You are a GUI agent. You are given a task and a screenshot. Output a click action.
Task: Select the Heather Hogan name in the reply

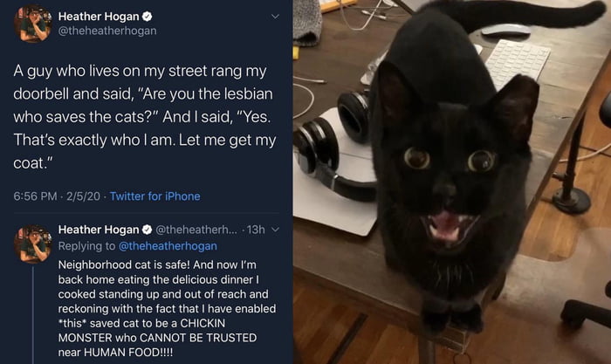pyautogui.click(x=98, y=230)
